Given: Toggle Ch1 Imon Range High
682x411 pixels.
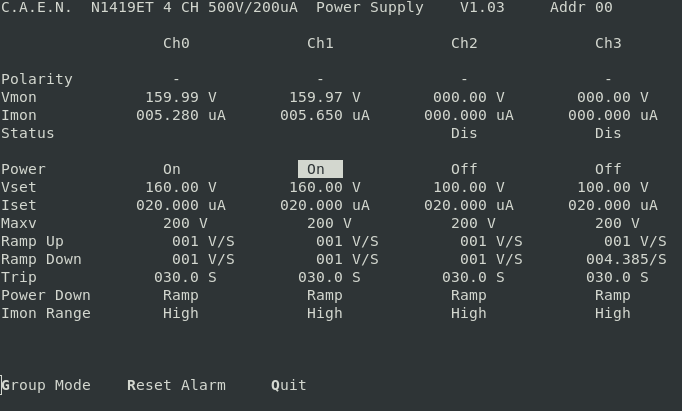Looking at the screenshot, I should pyautogui.click(x=325, y=314).
